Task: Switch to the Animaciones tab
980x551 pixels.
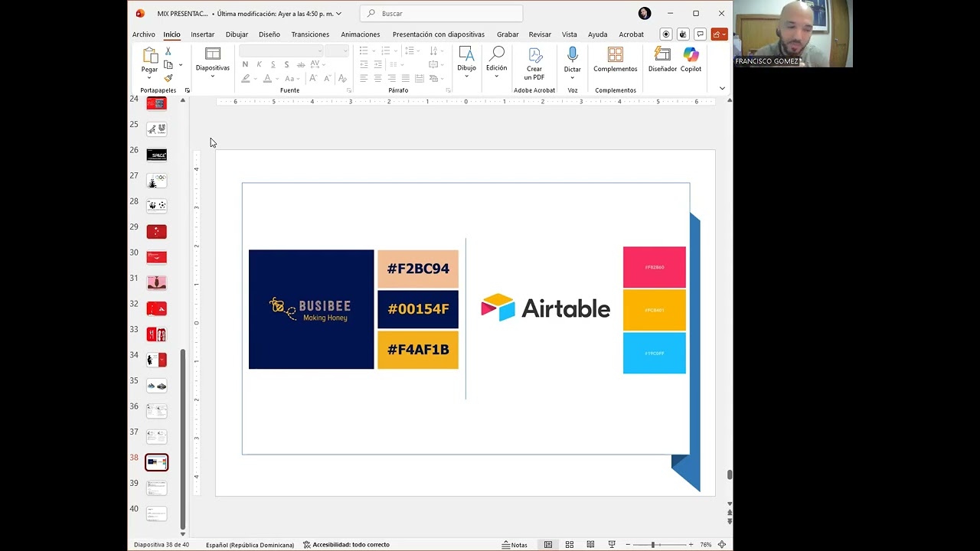Action: pyautogui.click(x=361, y=34)
